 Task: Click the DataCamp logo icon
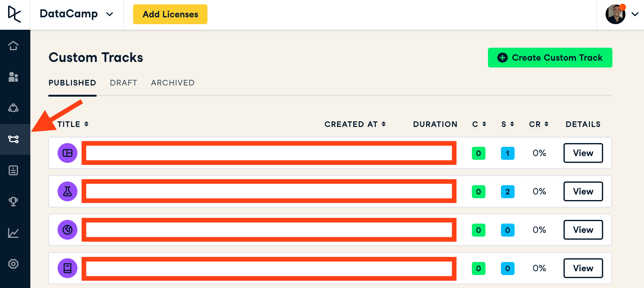coord(15,14)
